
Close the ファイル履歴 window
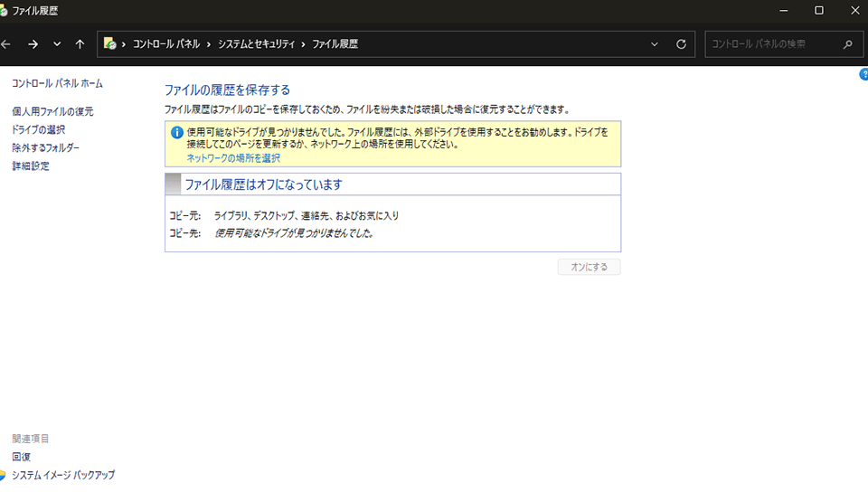click(854, 11)
